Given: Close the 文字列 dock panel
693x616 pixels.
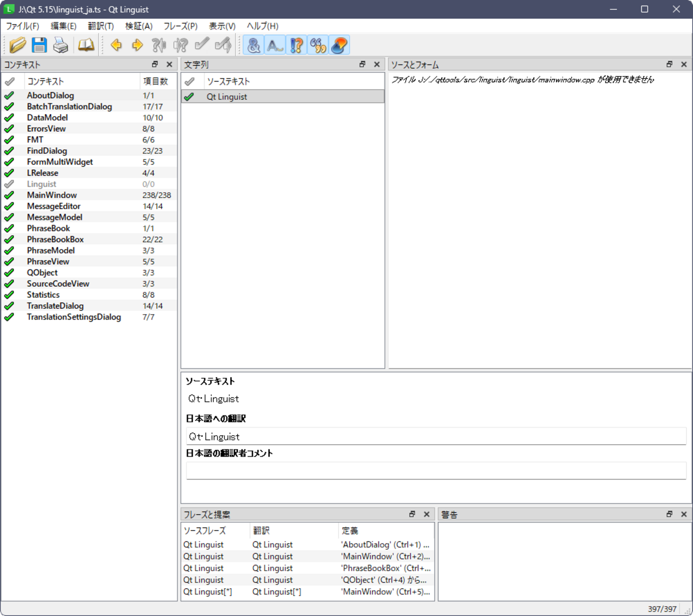Looking at the screenshot, I should pos(377,65).
